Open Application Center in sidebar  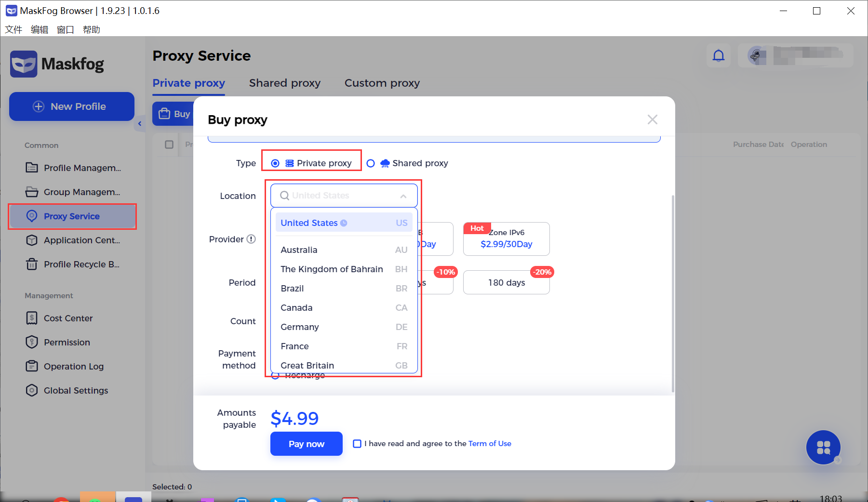pyautogui.click(x=73, y=240)
